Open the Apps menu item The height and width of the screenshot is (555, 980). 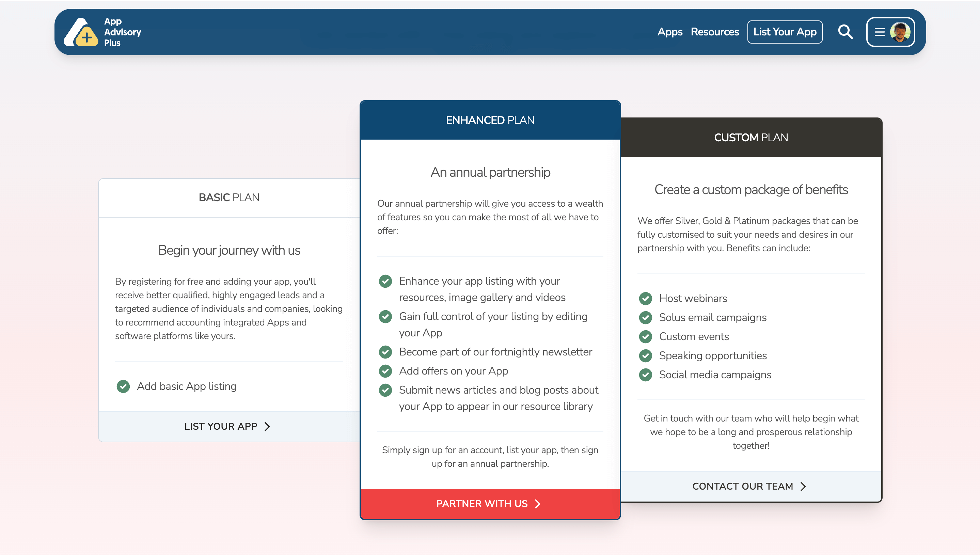(x=670, y=32)
